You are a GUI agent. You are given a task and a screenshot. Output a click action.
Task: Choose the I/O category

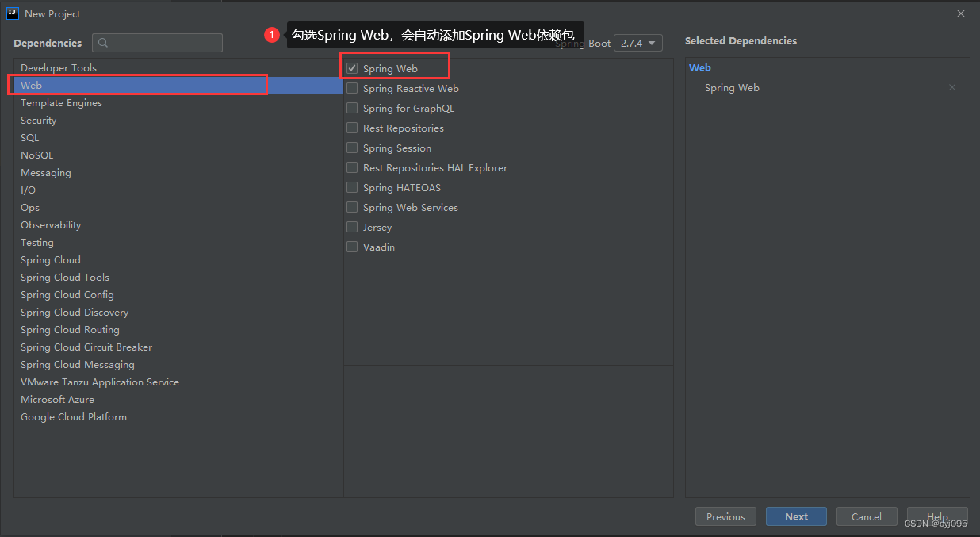178,190
